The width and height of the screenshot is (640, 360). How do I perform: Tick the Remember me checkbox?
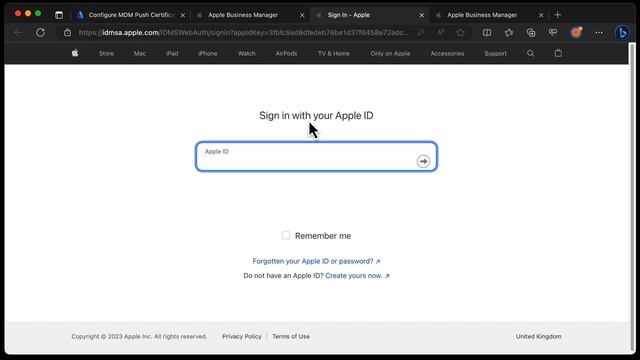coord(286,236)
